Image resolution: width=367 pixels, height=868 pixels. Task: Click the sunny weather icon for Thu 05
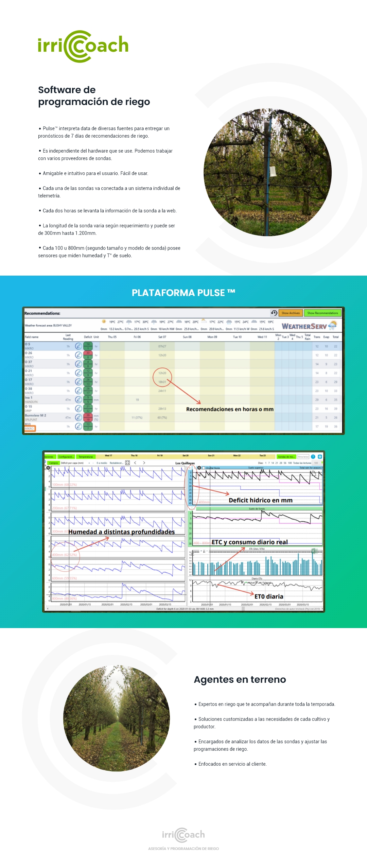coord(104,322)
